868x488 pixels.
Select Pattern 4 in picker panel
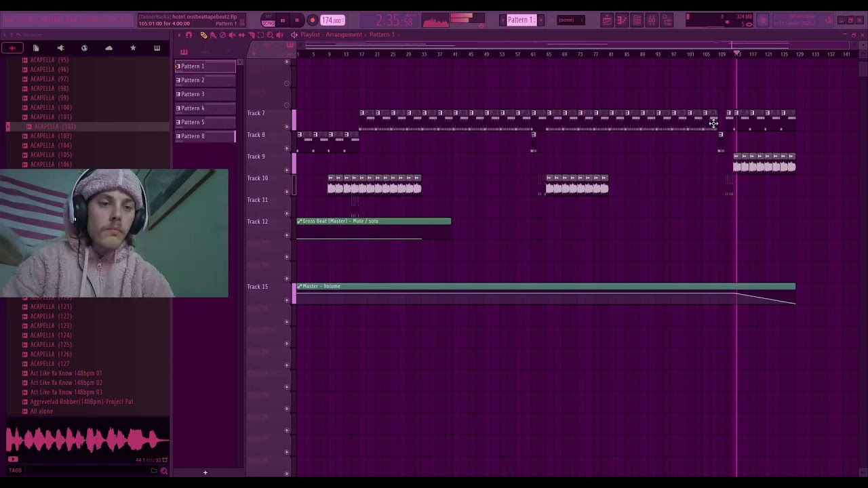pos(205,108)
